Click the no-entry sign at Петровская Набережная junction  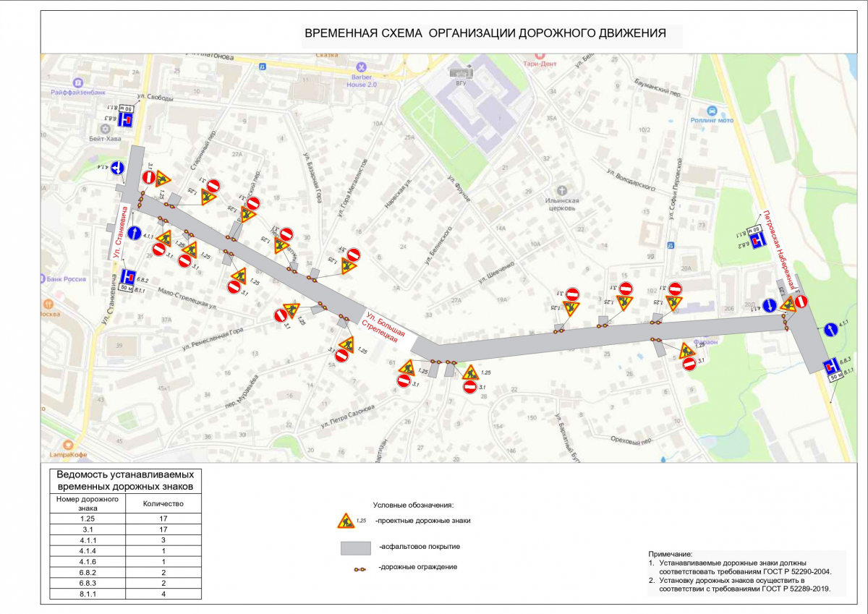click(801, 302)
